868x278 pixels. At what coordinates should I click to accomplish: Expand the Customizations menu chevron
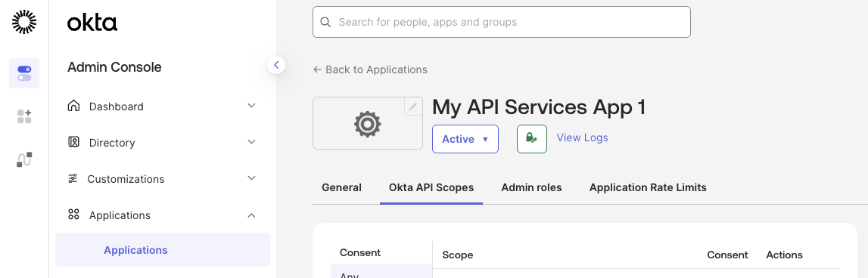pyautogui.click(x=251, y=178)
